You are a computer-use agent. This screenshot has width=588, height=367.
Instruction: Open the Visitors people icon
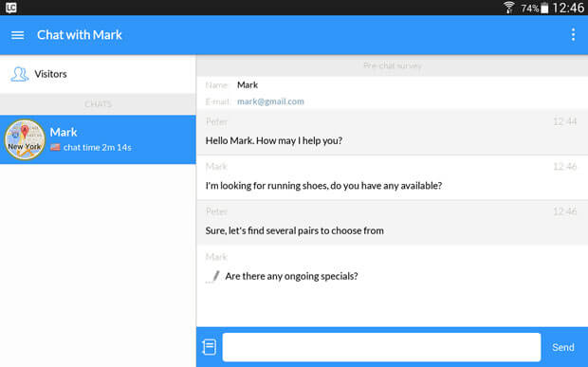tap(19, 74)
